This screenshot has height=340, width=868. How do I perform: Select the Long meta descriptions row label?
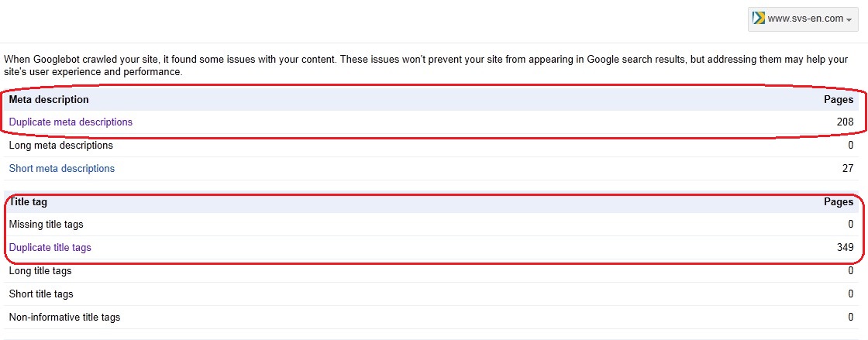pos(61,146)
